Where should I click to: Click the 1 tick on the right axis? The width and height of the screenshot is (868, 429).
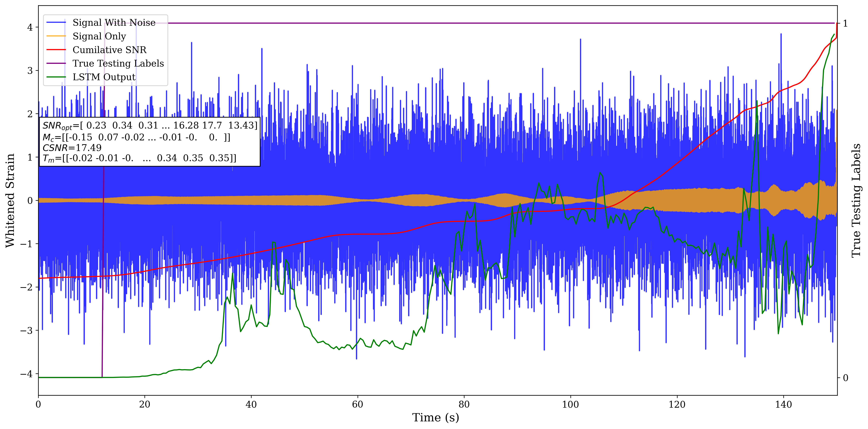(845, 24)
